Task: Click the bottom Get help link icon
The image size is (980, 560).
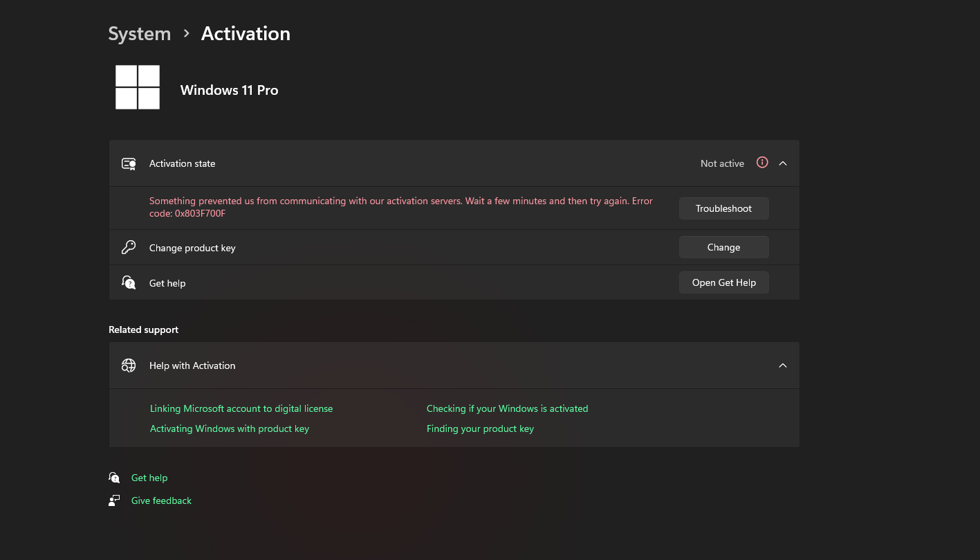Action: 114,478
